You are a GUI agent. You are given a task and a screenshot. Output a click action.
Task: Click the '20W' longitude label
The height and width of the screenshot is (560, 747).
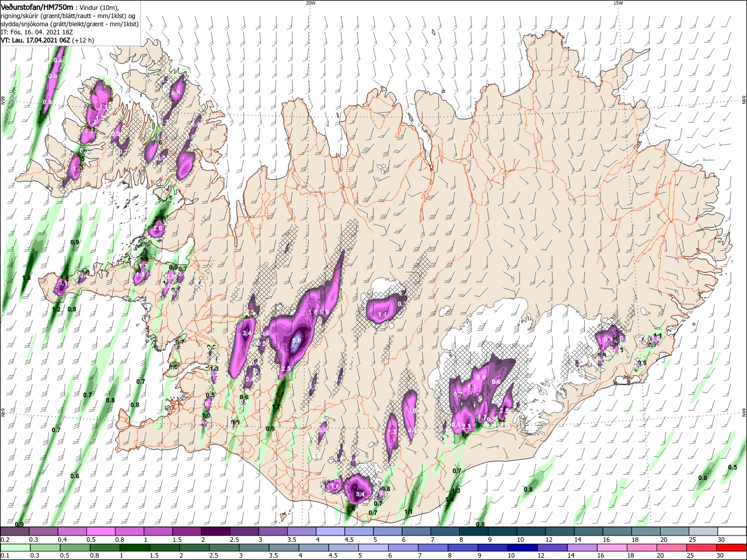click(x=310, y=3)
